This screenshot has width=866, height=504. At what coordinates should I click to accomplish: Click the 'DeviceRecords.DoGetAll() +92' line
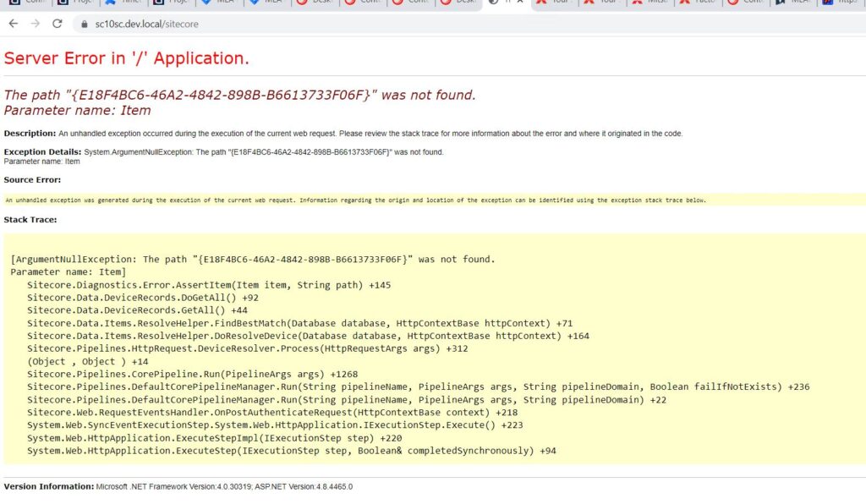143,299
